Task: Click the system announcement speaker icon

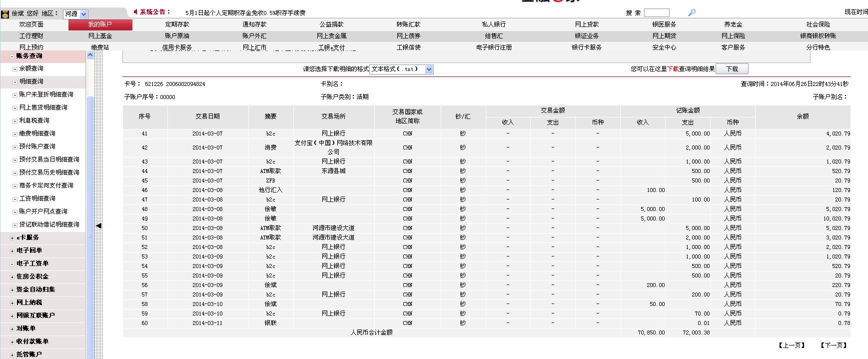Action: (x=136, y=11)
